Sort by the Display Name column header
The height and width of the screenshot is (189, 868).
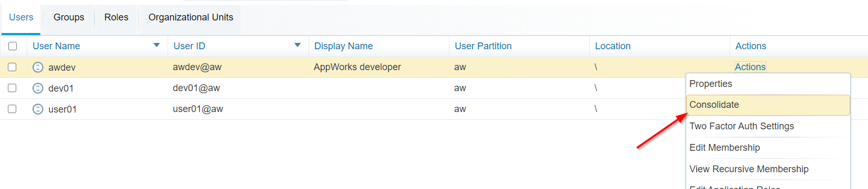click(344, 46)
